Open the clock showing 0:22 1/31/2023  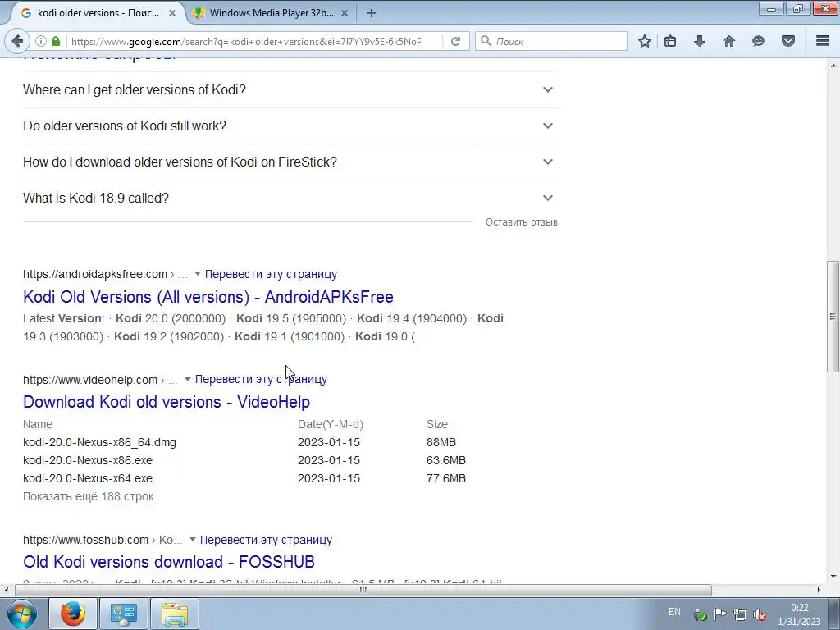[x=799, y=614]
